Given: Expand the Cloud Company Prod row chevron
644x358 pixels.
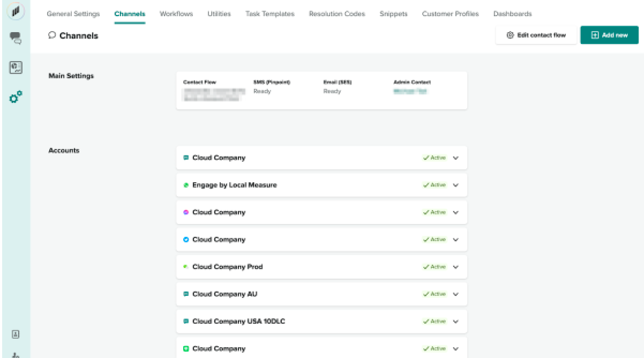Looking at the screenshot, I should 456,267.
